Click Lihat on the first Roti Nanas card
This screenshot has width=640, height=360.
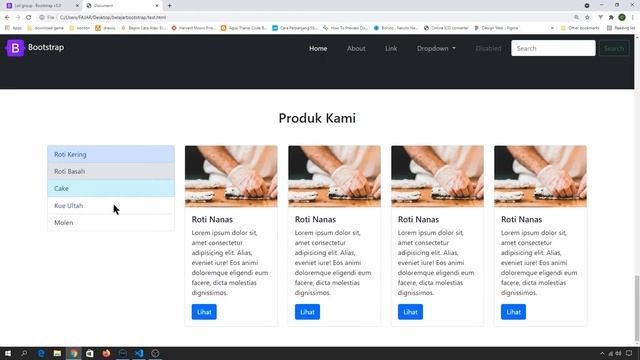204,312
